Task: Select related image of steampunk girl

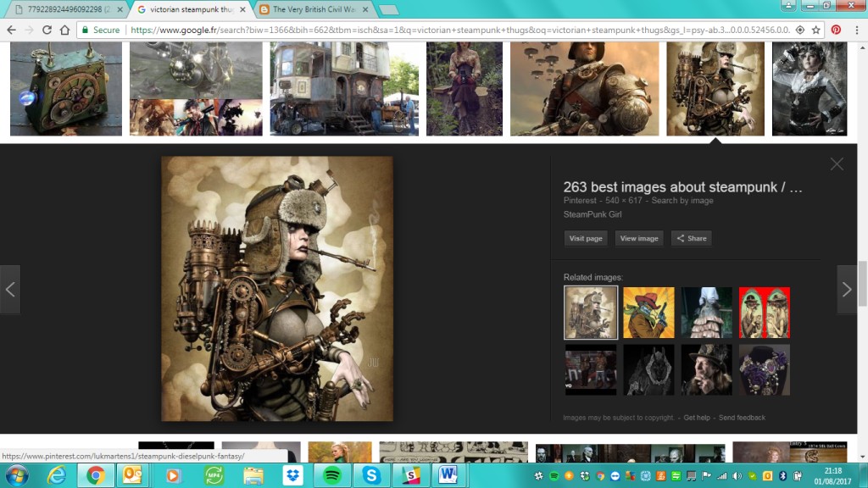Action: (x=591, y=313)
